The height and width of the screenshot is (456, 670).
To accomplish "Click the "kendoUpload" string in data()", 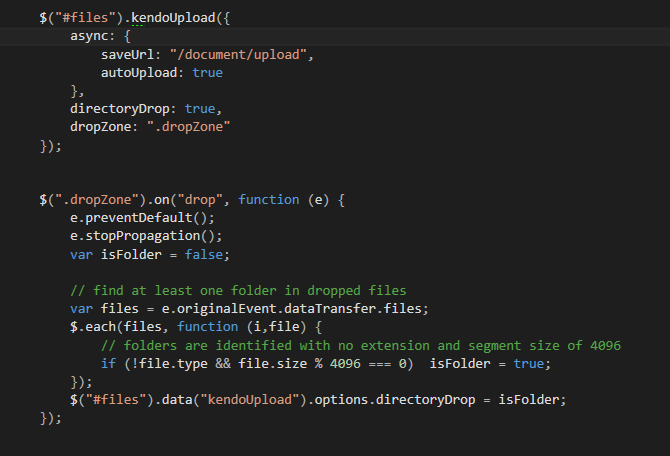I will (x=250, y=400).
